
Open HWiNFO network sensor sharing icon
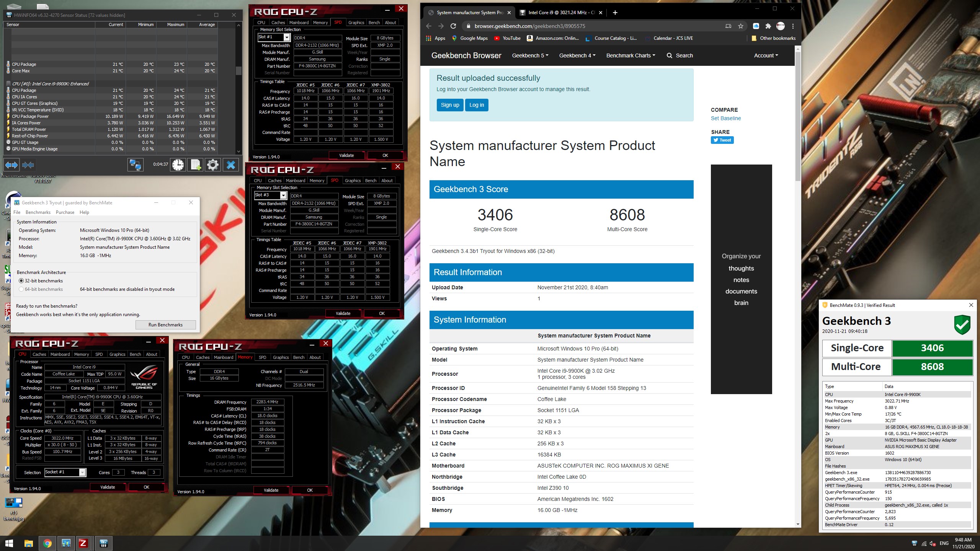[x=135, y=165]
